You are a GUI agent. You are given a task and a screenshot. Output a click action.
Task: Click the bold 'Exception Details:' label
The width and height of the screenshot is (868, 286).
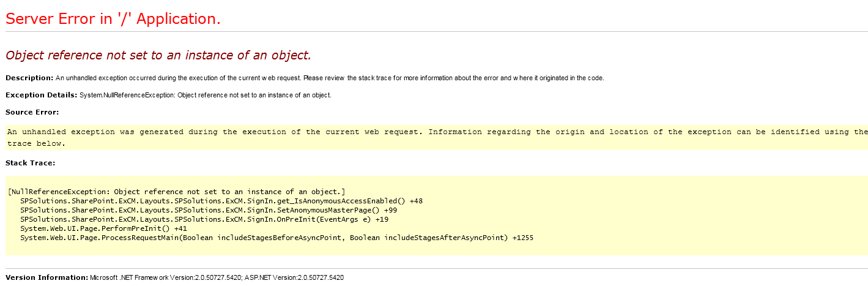[41, 95]
